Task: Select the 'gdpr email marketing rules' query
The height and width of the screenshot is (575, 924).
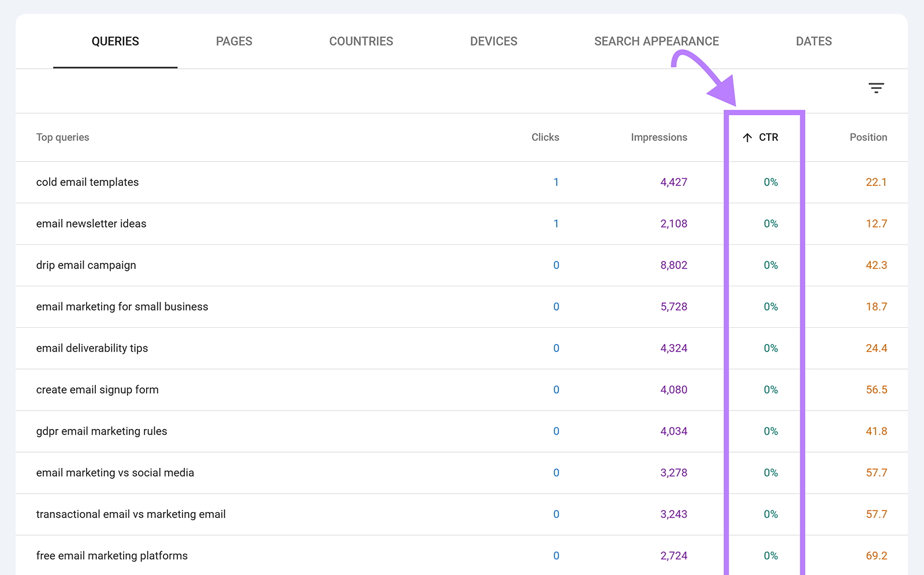Action: coord(101,431)
